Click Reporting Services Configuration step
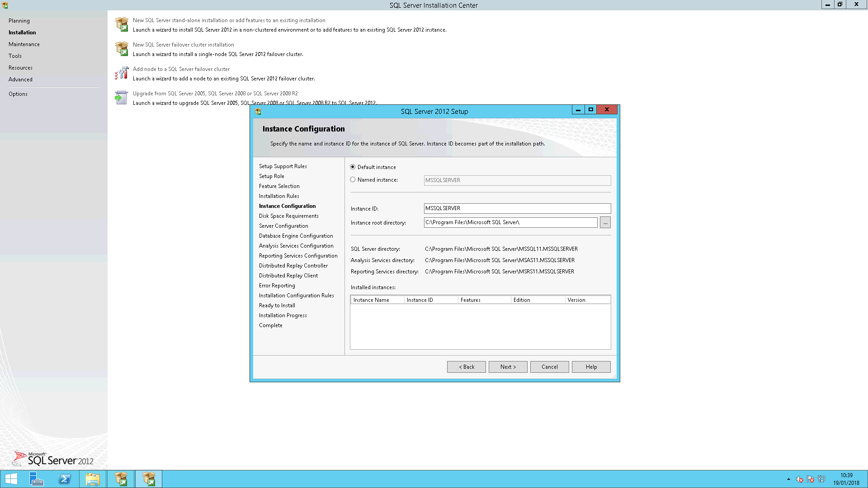Screen dimensions: 868x488 (x=298, y=256)
